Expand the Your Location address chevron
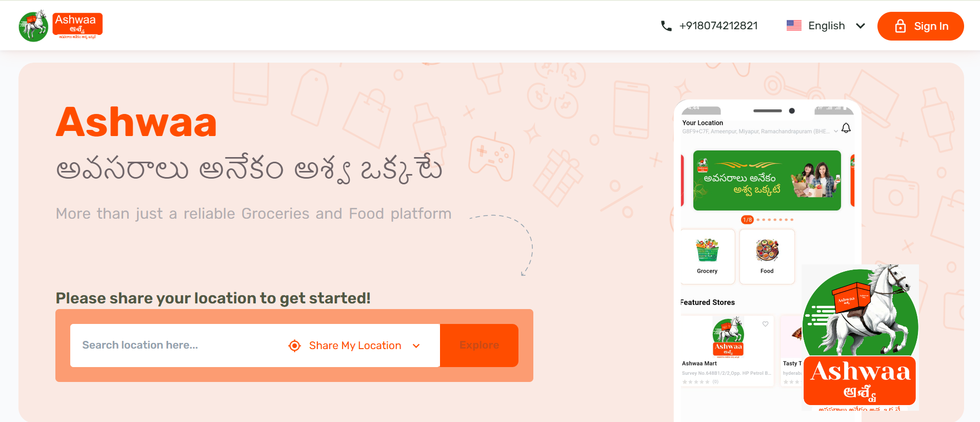Viewport: 980px width, 422px height. coord(836,131)
